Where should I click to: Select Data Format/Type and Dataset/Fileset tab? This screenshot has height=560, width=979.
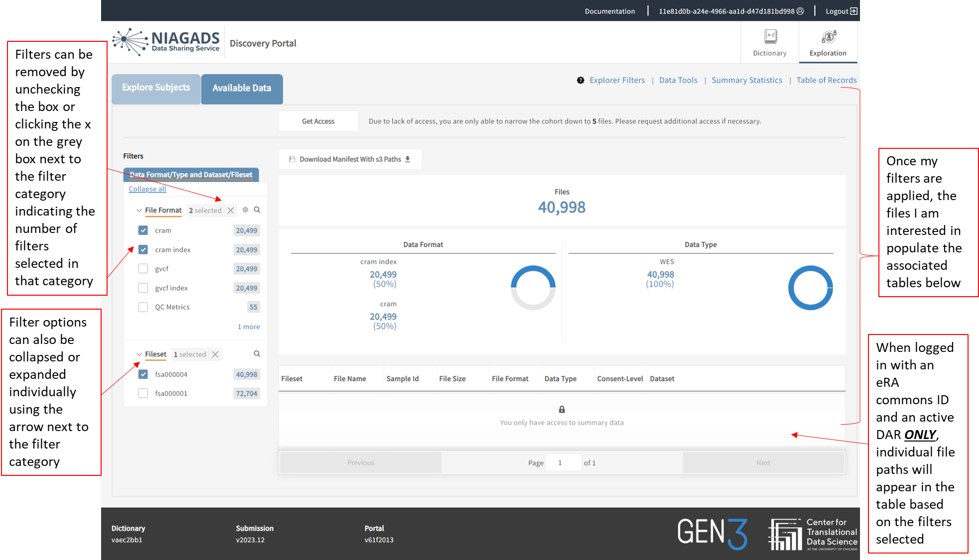(191, 175)
